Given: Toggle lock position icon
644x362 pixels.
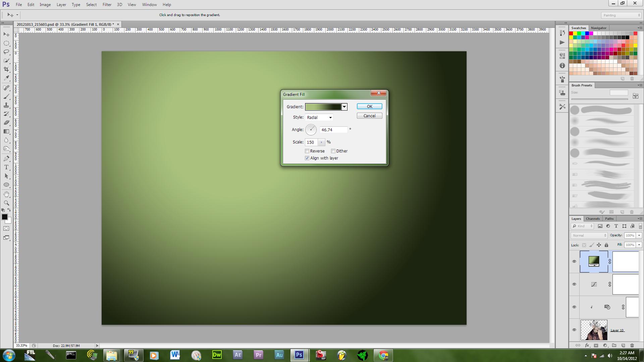Looking at the screenshot, I should (x=599, y=245).
